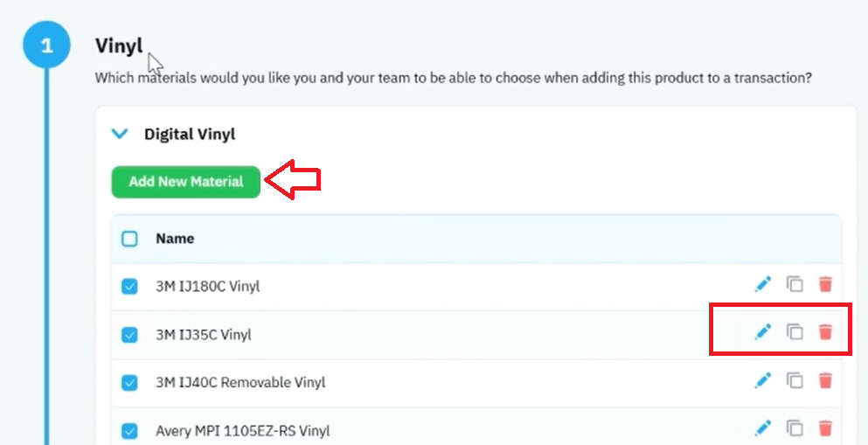The image size is (868, 445).
Task: Edit the 3M IJ180C Vinyl material
Action: (x=763, y=284)
